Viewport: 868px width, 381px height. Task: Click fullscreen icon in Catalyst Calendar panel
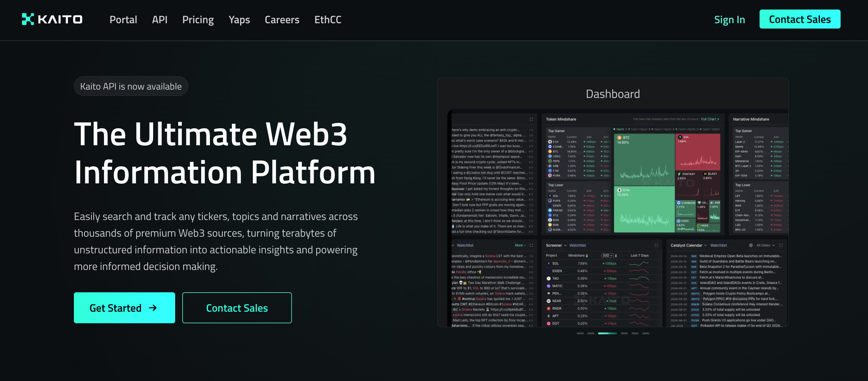pyautogui.click(x=781, y=245)
